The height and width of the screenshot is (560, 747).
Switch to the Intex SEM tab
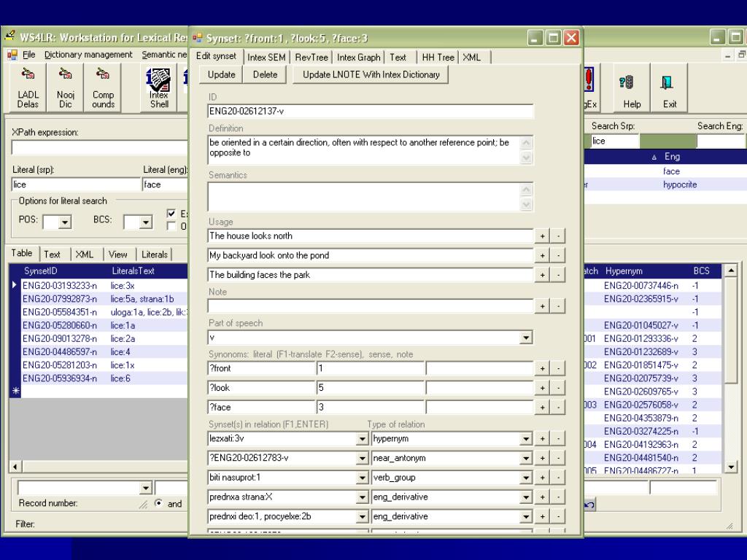[x=266, y=58]
